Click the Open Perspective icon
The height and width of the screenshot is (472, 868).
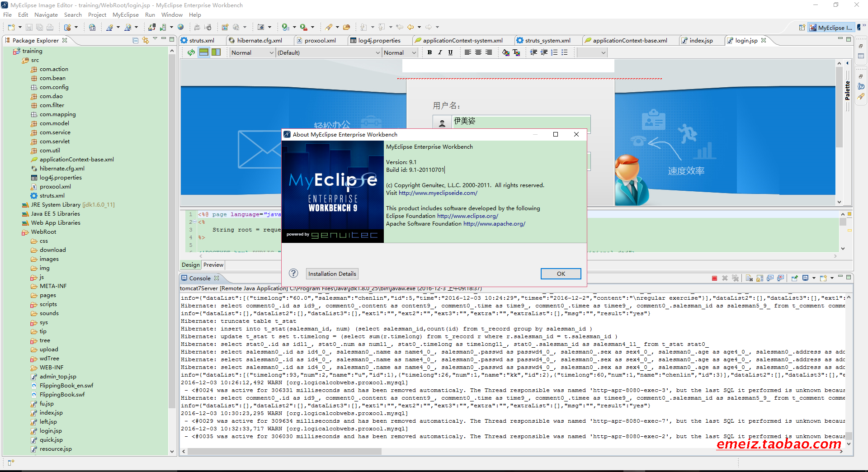802,28
